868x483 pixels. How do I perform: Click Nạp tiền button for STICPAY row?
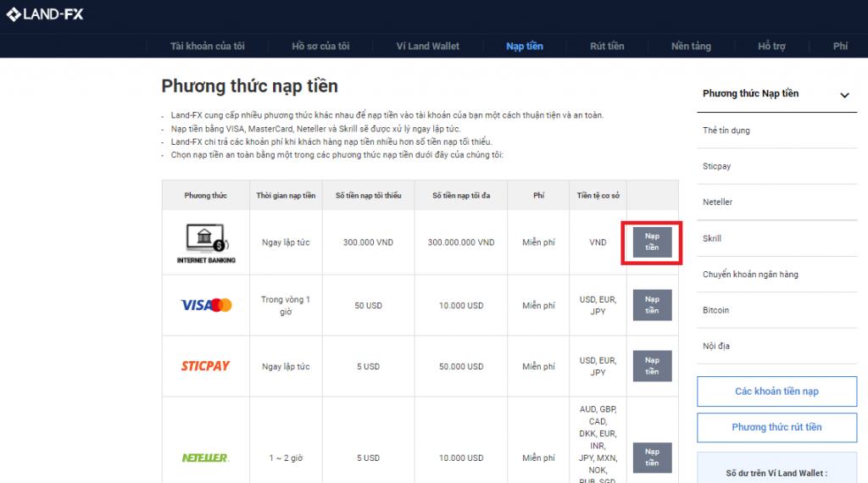(652, 366)
